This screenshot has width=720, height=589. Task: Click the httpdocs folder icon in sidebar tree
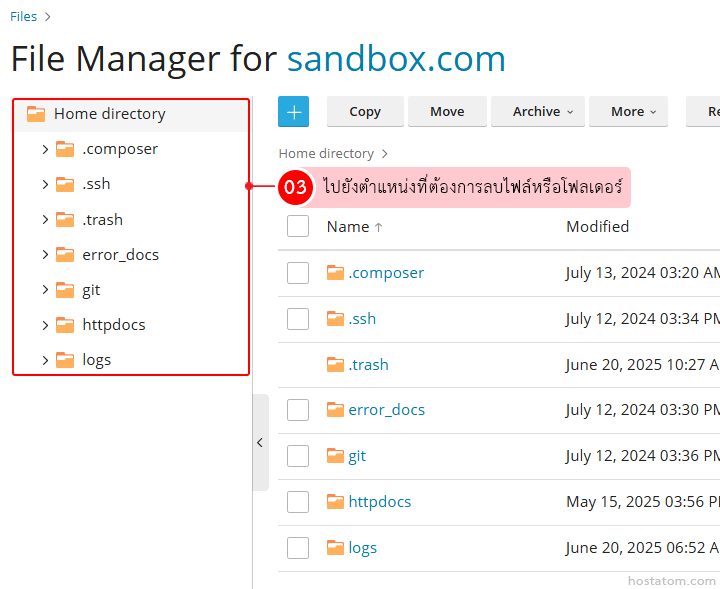coord(65,325)
